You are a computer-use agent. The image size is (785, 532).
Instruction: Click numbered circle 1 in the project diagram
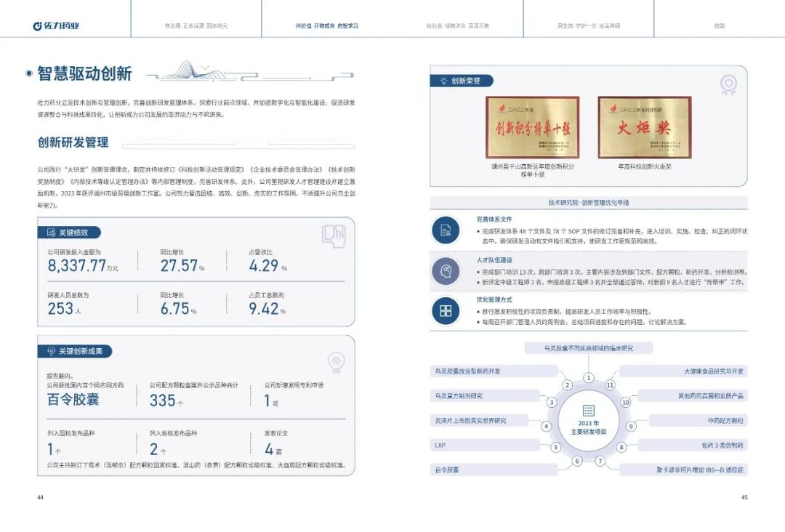pos(589,378)
